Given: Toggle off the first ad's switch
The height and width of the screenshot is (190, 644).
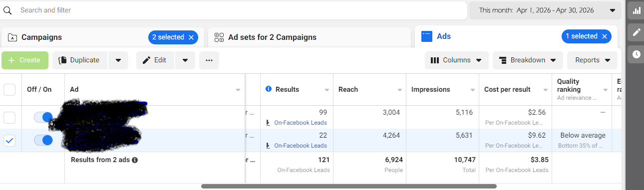Looking at the screenshot, I should pos(43,118).
